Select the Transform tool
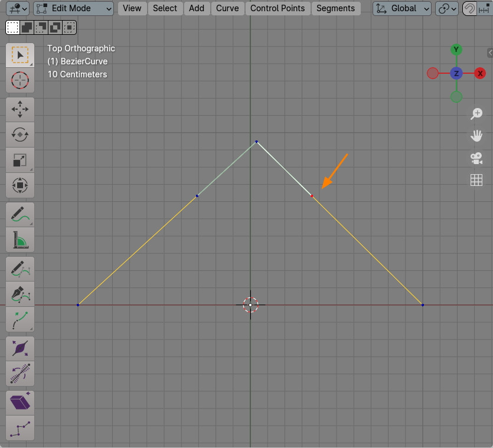Screen dimensions: 493x448 pyautogui.click(x=20, y=185)
